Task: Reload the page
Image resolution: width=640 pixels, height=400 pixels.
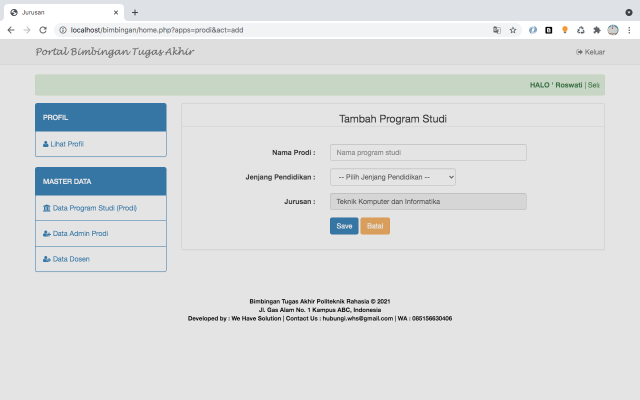Action: [43, 30]
